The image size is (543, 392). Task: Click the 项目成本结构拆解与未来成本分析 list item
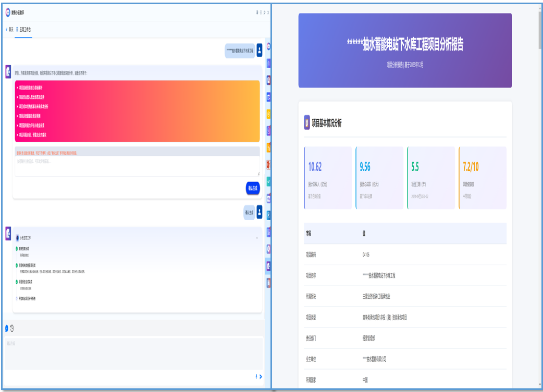(33, 107)
